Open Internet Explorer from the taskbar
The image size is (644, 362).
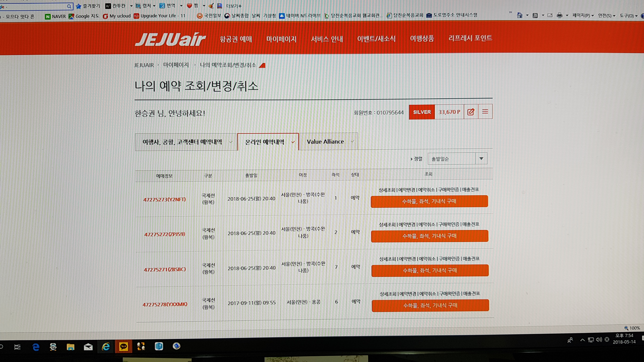(x=106, y=347)
